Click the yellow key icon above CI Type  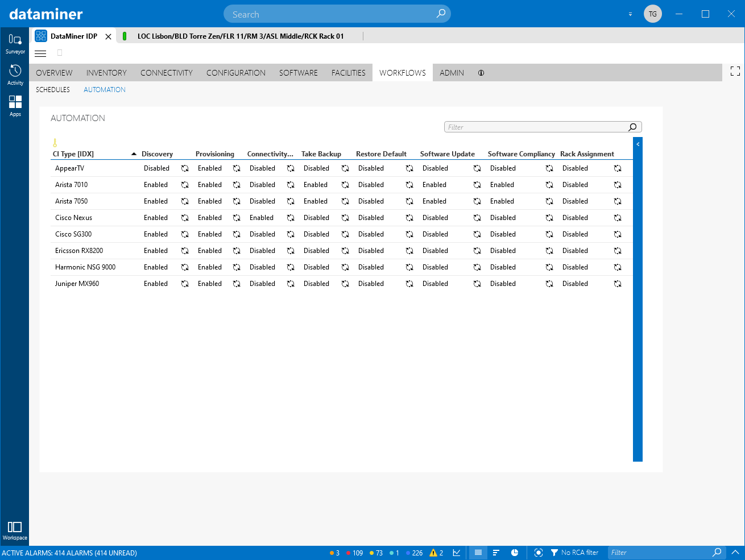[55, 143]
